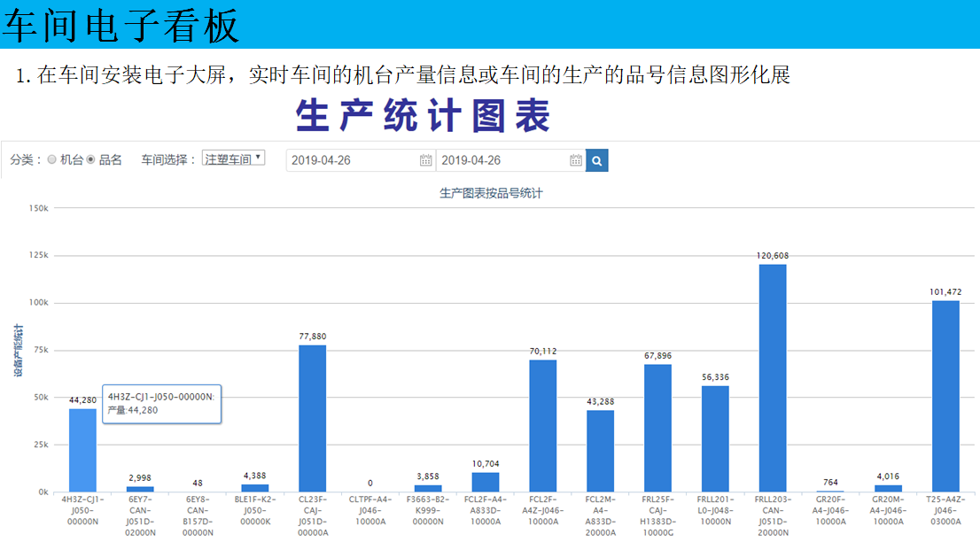Click the 56,336 data label

715,377
